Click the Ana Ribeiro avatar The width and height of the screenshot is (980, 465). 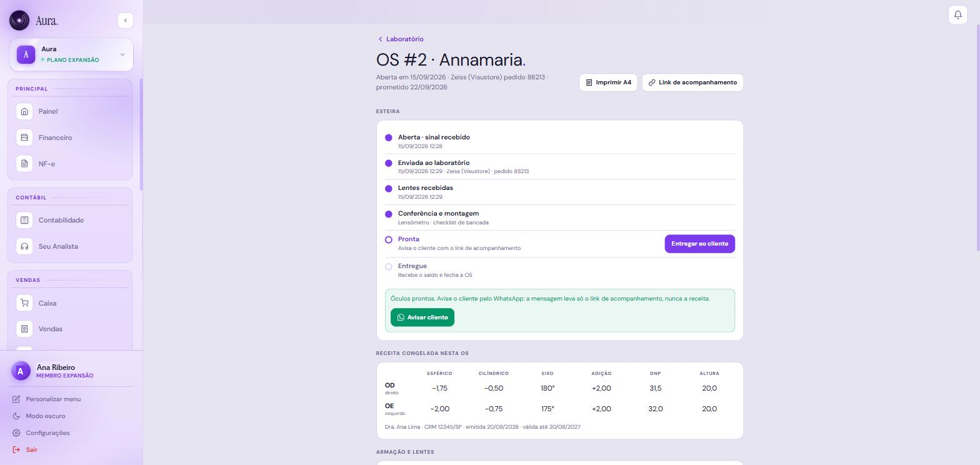[21, 371]
